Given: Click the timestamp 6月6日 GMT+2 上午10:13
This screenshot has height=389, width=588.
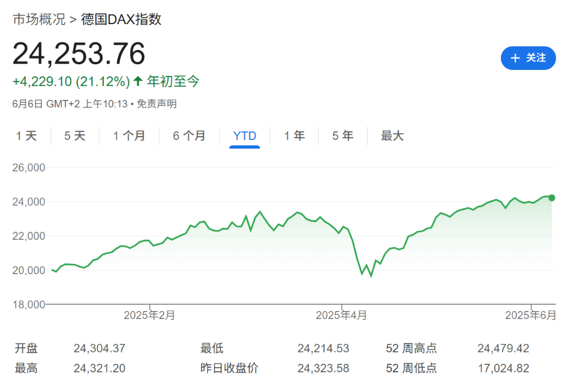Looking at the screenshot, I should (69, 104).
